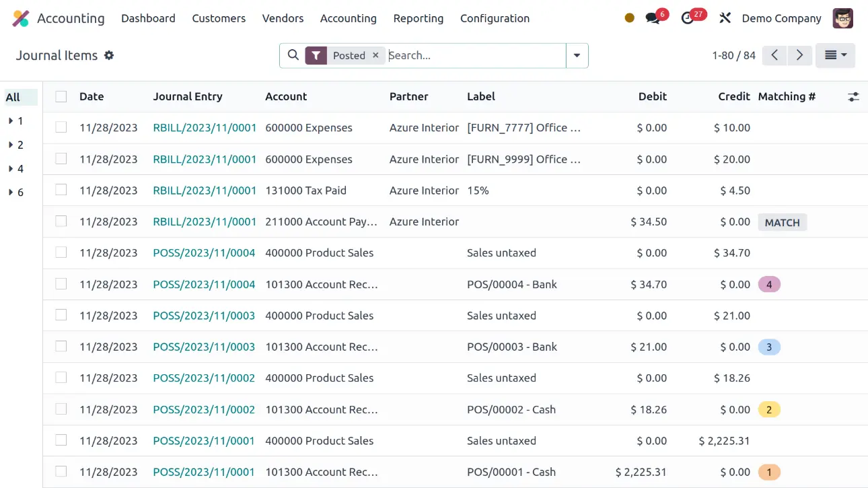Expand group 1 in left panel
This screenshot has width=868, height=488.
pyautogui.click(x=15, y=121)
